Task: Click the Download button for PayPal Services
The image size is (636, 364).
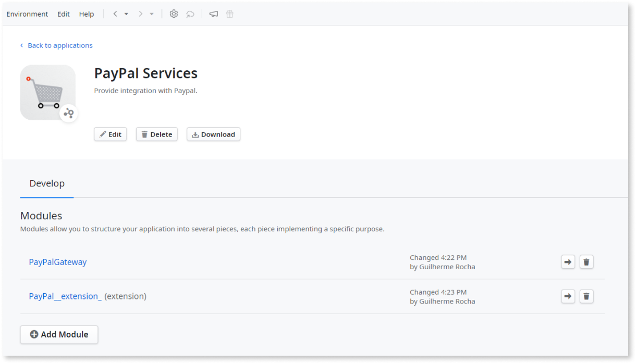Action: click(213, 134)
